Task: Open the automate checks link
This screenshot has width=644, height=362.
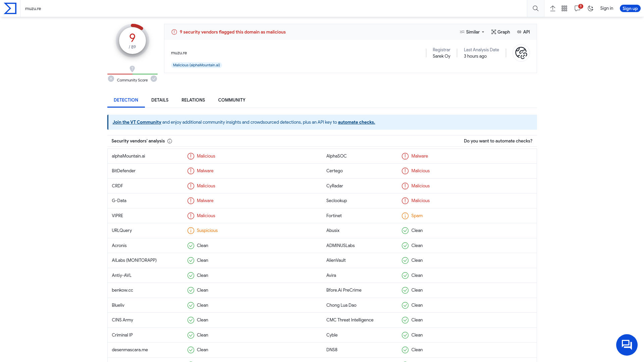Action: (x=357, y=122)
